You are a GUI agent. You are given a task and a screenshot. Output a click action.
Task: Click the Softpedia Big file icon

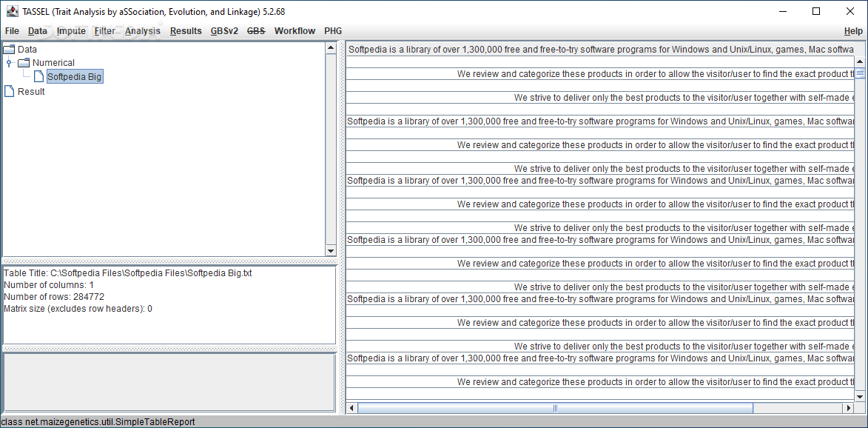coord(38,77)
